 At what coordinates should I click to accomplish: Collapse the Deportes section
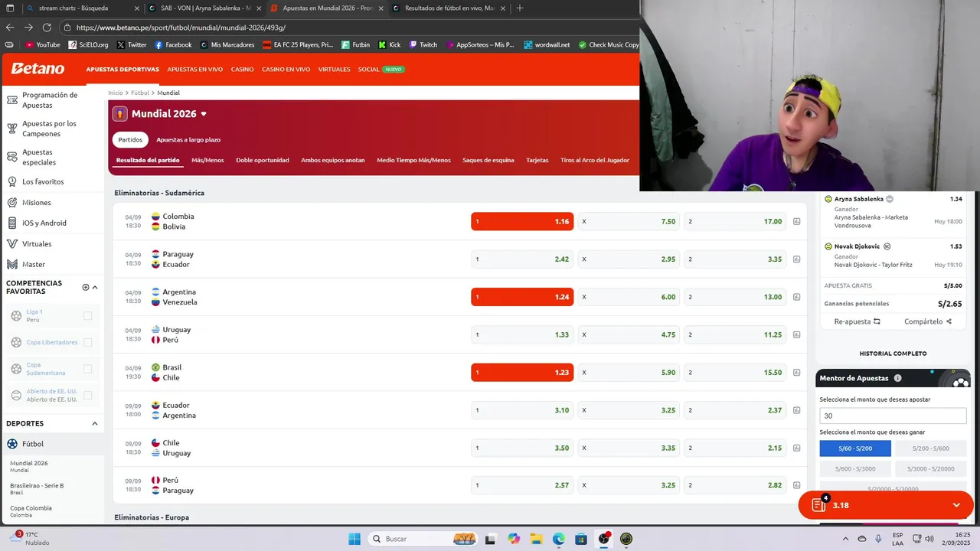95,423
